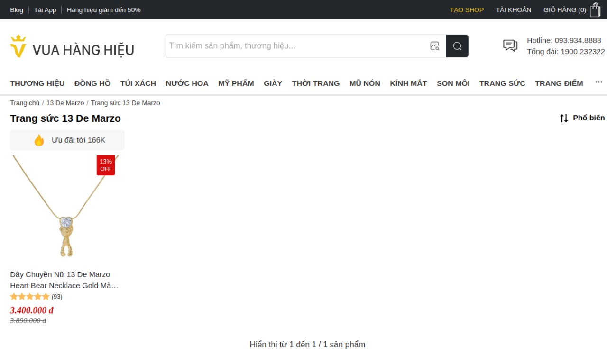The width and height of the screenshot is (607, 364).
Task: Click the crossed-out 3.890.000 đ price
Action: pos(28,321)
